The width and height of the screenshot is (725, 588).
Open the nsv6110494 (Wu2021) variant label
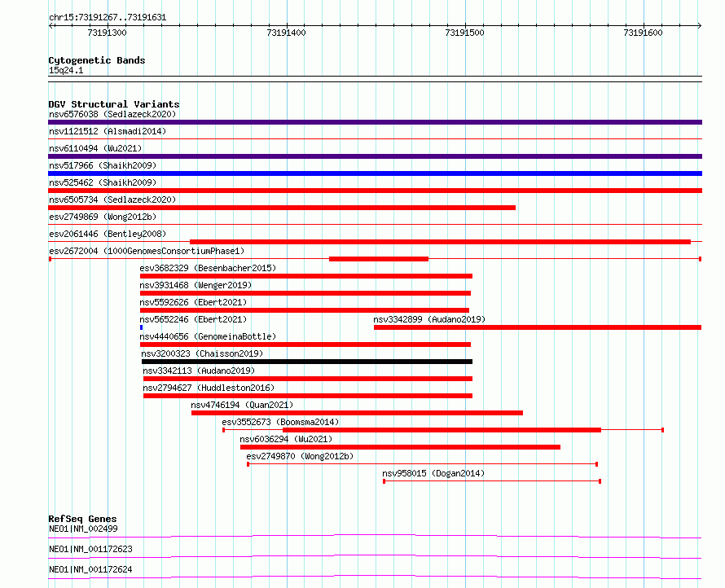pyautogui.click(x=95, y=148)
